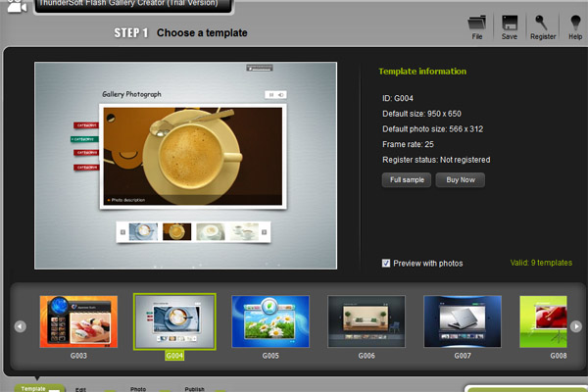588x392 pixels.
Task: Click next arrow in preview thumbnail strip
Action: coord(264,232)
